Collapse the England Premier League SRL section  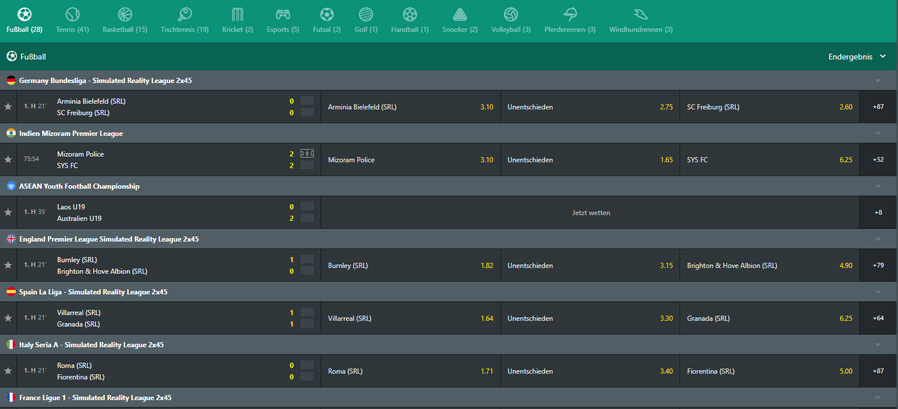(878, 239)
